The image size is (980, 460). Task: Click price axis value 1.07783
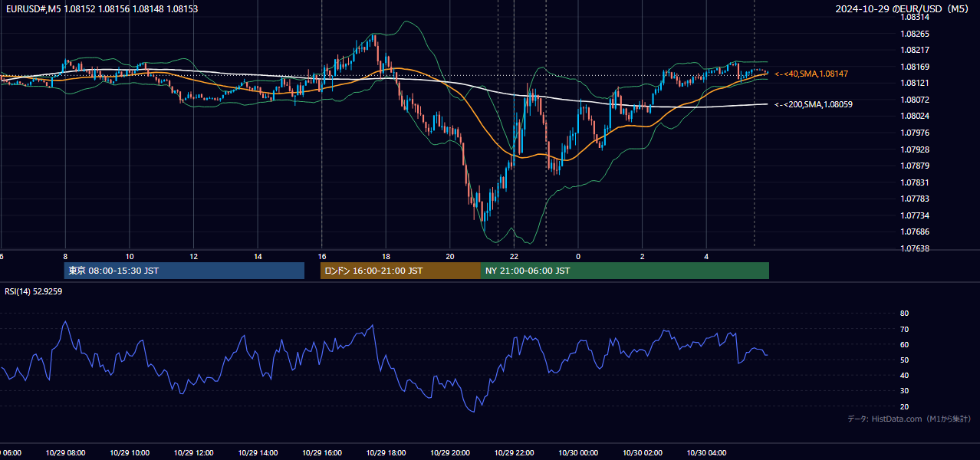(x=915, y=199)
